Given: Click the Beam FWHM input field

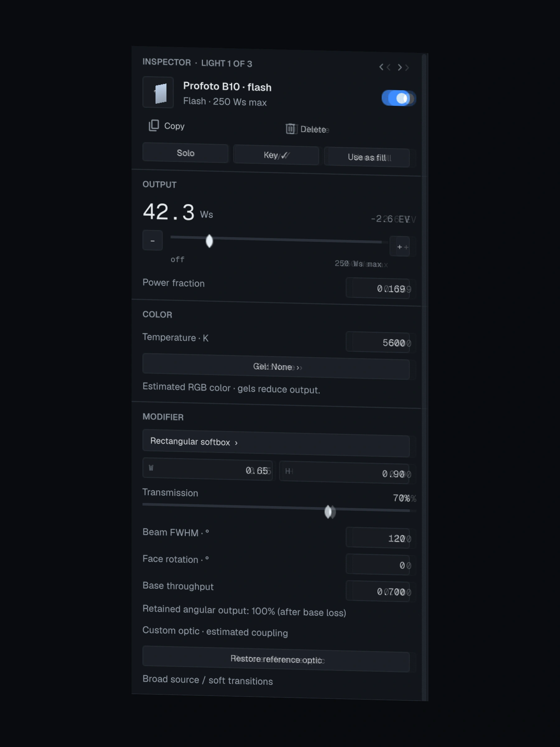Looking at the screenshot, I should pos(378,538).
